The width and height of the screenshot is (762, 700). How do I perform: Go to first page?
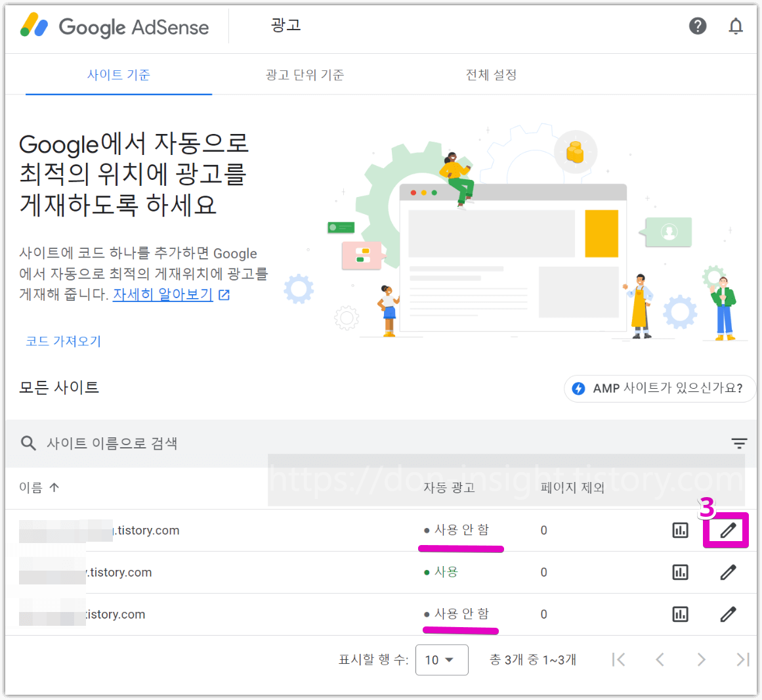coord(619,660)
